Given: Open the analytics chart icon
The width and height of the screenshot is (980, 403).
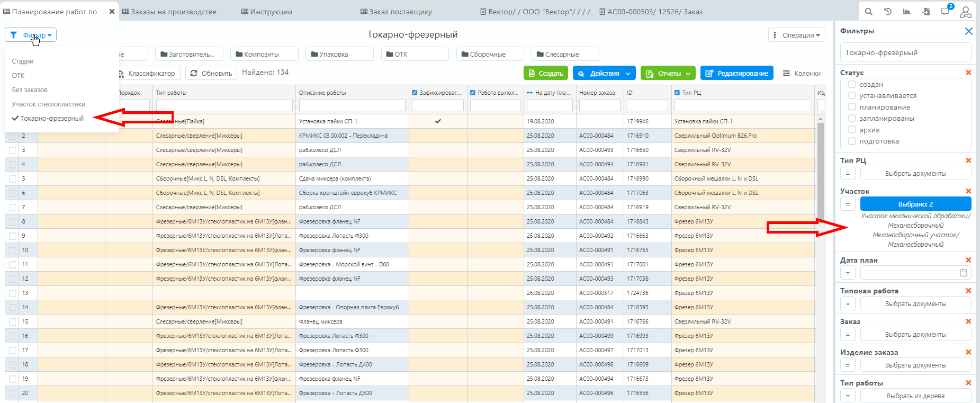Looking at the screenshot, I should point(907,12).
